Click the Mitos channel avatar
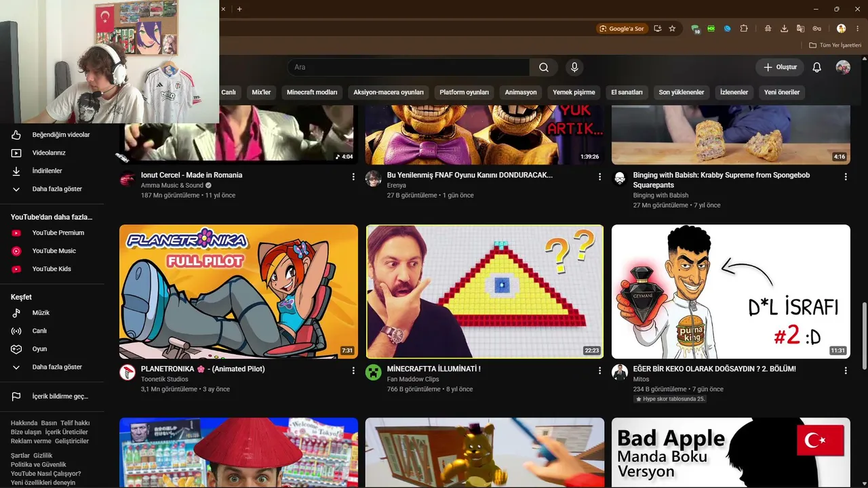Viewport: 868px width, 488px height. click(x=620, y=372)
